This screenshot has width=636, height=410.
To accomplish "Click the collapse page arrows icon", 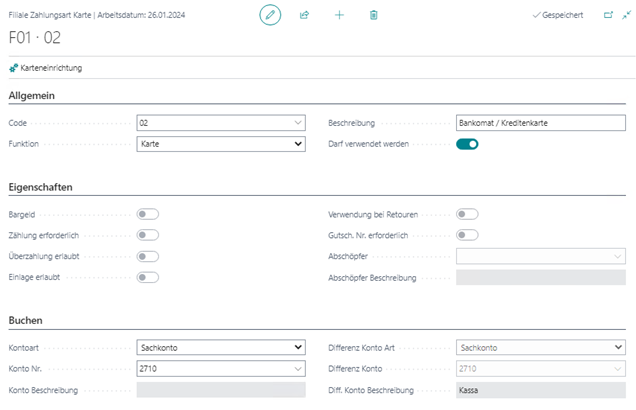I will pyautogui.click(x=626, y=16).
